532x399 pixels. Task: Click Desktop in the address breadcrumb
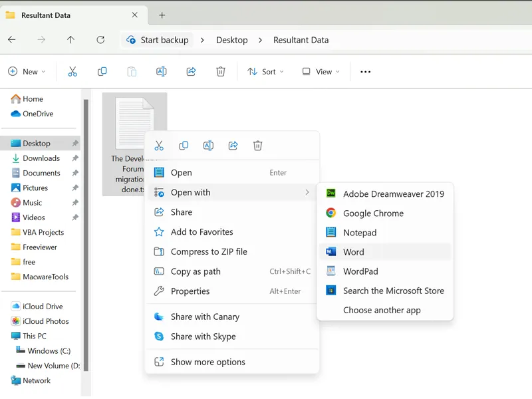coord(231,40)
